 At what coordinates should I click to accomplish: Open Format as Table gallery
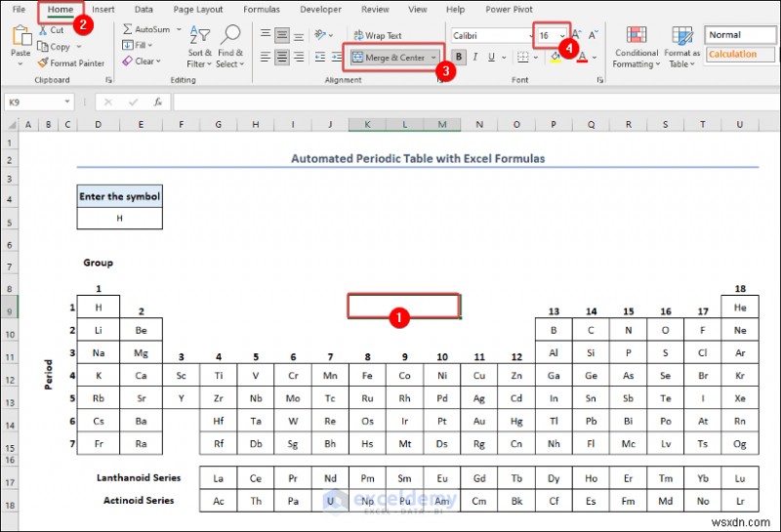pos(681,47)
